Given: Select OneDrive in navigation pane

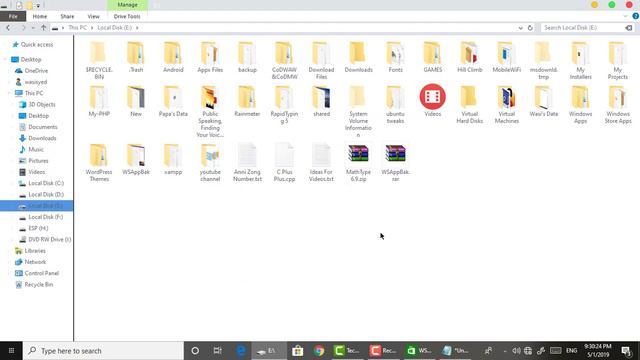Looking at the screenshot, I should click(36, 71).
